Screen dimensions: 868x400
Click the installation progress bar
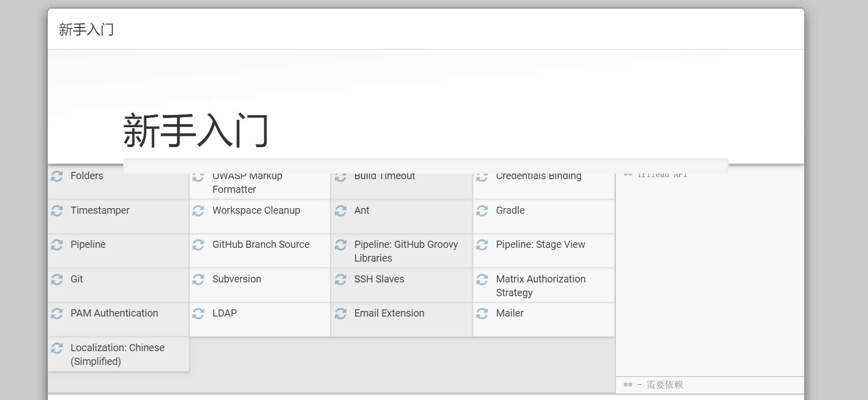click(x=426, y=166)
